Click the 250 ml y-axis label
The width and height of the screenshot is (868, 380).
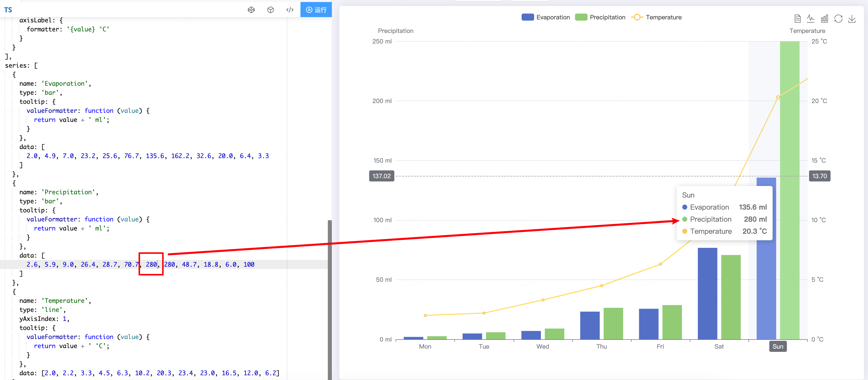382,41
